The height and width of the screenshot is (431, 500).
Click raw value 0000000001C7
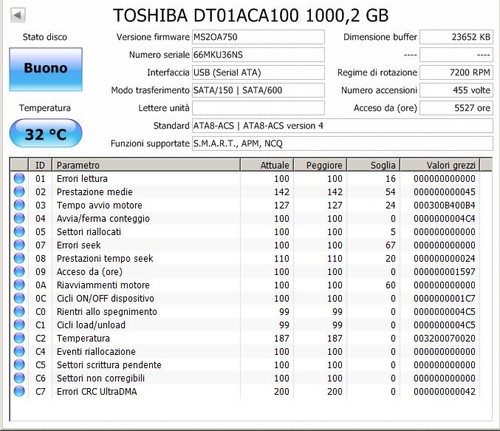[x=444, y=298]
